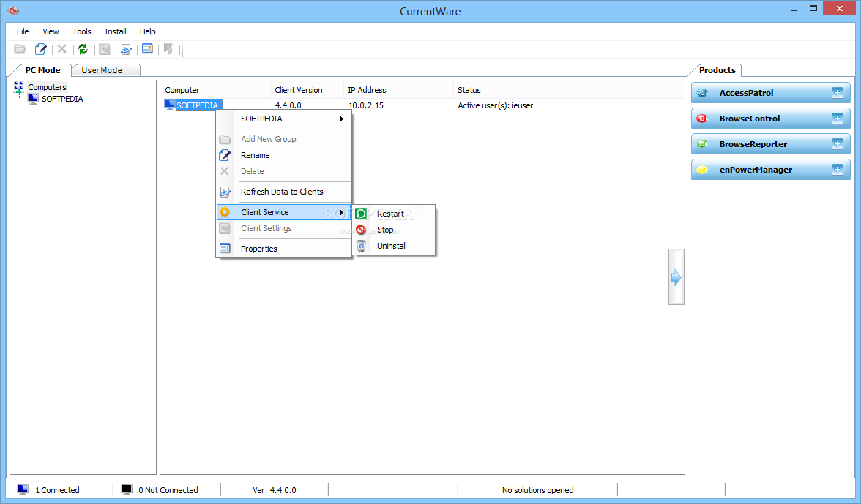Choose Restart in Client Service submenu
This screenshot has width=861, height=504.
[x=394, y=214]
